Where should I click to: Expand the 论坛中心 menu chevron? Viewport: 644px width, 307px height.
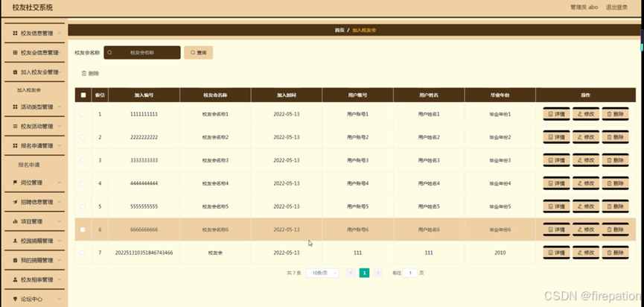60,300
